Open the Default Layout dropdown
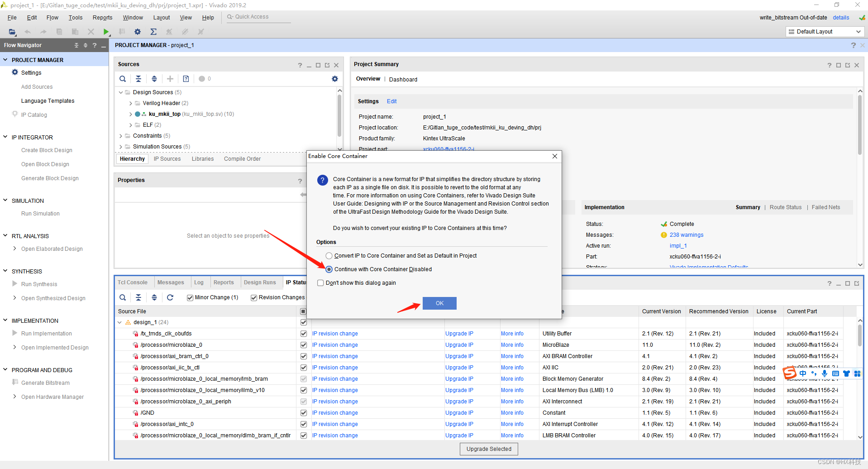Screen dimensions: 868x469 click(824, 32)
